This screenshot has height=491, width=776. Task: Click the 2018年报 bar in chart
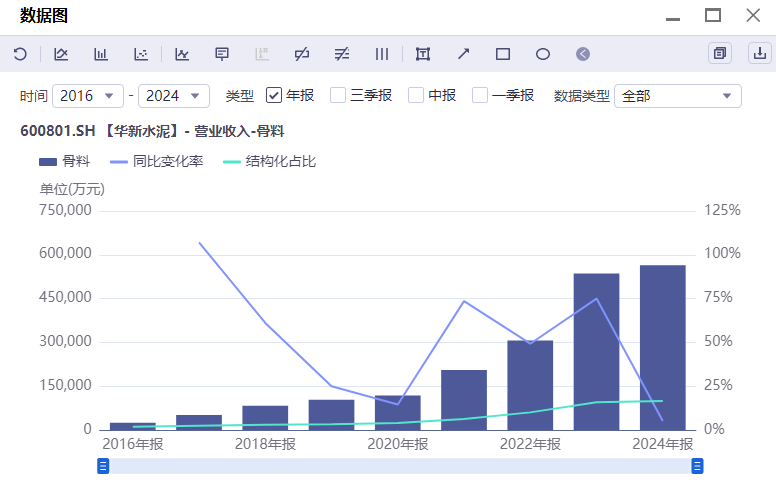[x=265, y=418]
